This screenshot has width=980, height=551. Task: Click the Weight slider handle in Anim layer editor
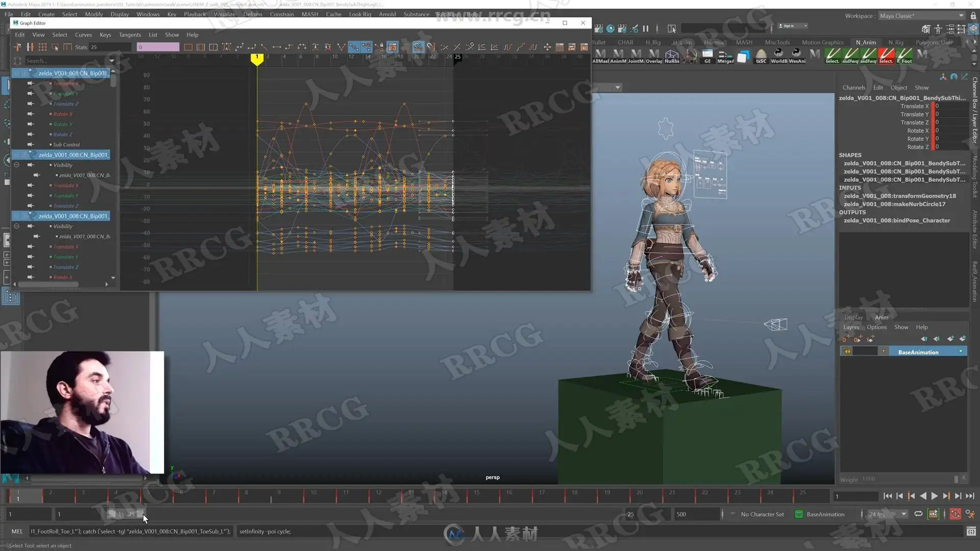click(956, 479)
